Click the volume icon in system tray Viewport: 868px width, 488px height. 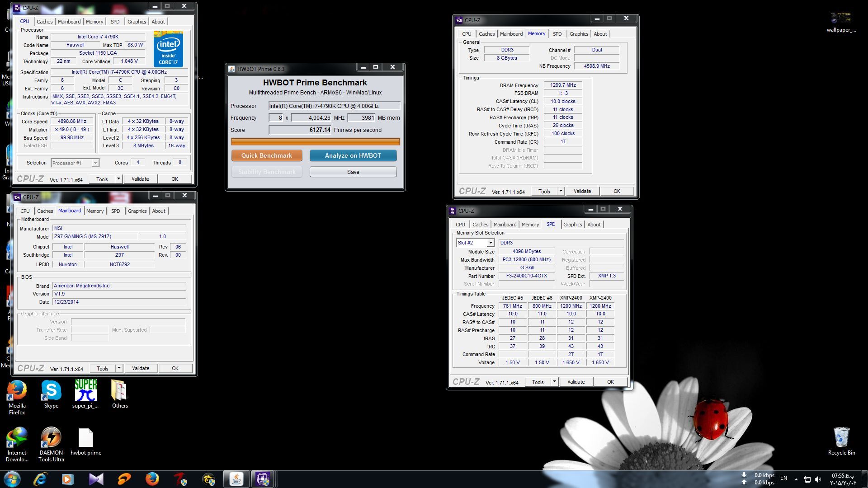818,479
